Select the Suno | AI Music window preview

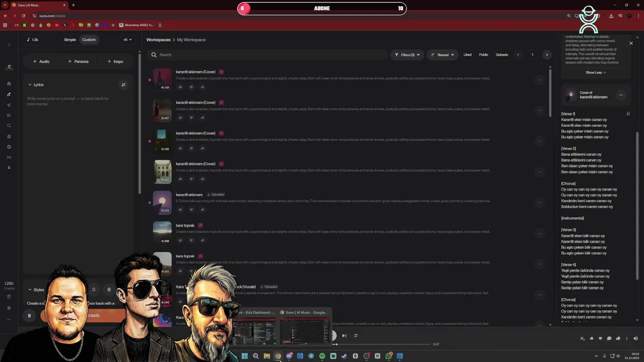click(x=305, y=327)
